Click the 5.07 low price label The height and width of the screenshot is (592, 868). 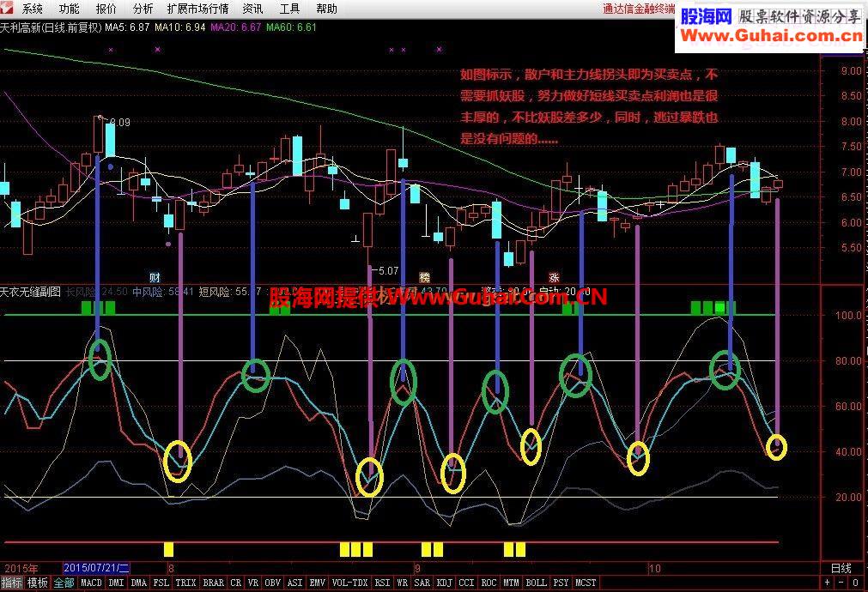387,270
